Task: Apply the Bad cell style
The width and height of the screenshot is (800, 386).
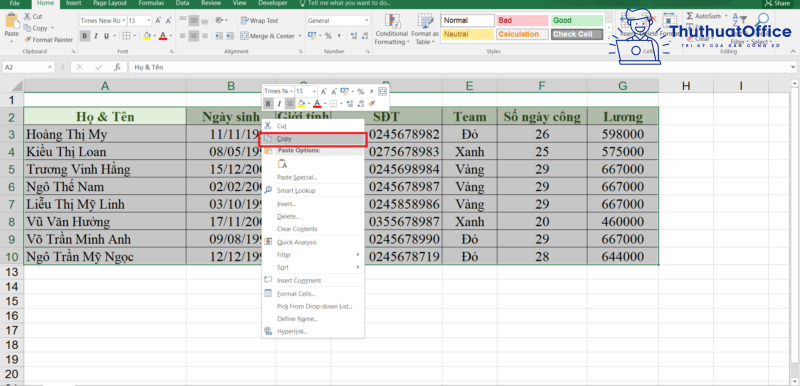Action: 522,21
